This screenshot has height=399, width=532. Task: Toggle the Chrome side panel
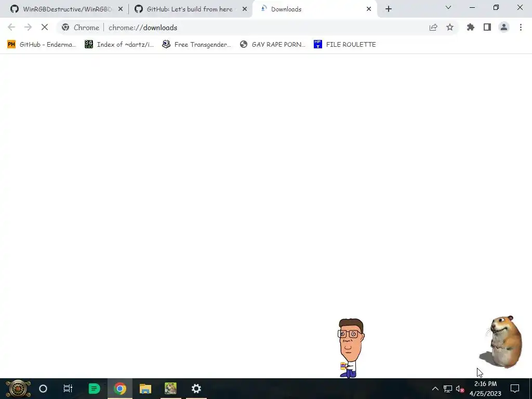point(487,28)
